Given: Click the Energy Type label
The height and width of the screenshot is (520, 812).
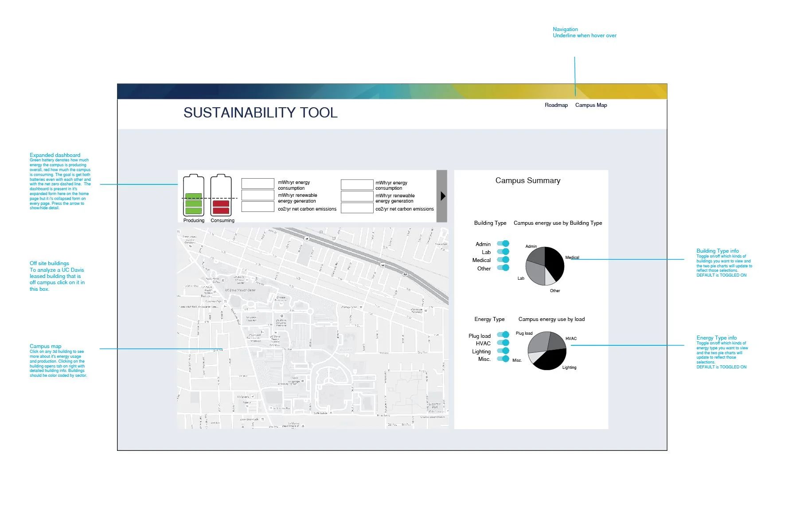Looking at the screenshot, I should tap(489, 319).
